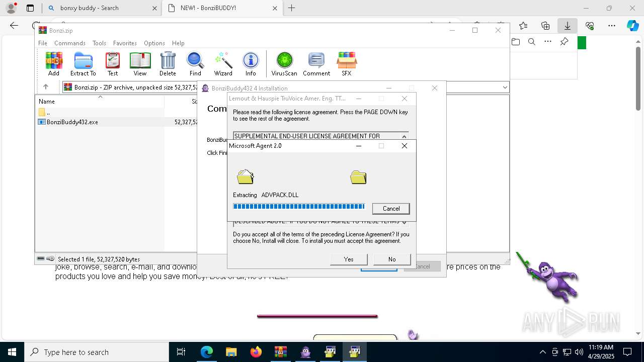Go back in Edge browser
644x362 pixels.
(x=14, y=26)
